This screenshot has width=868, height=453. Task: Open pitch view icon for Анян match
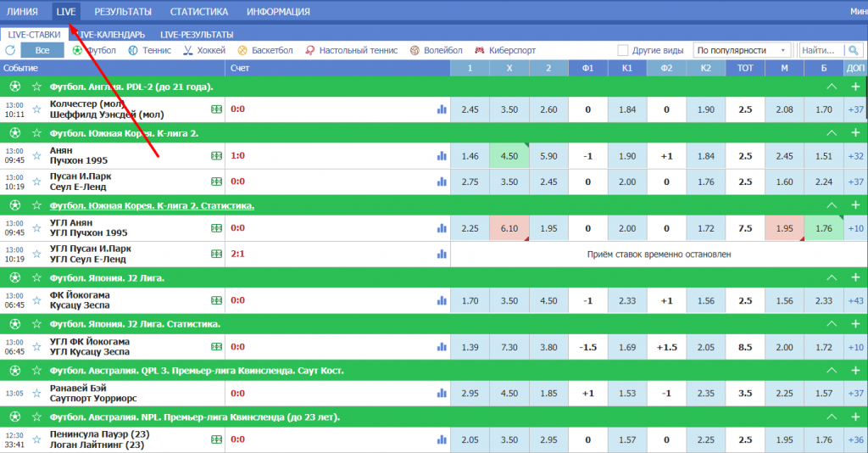(216, 156)
